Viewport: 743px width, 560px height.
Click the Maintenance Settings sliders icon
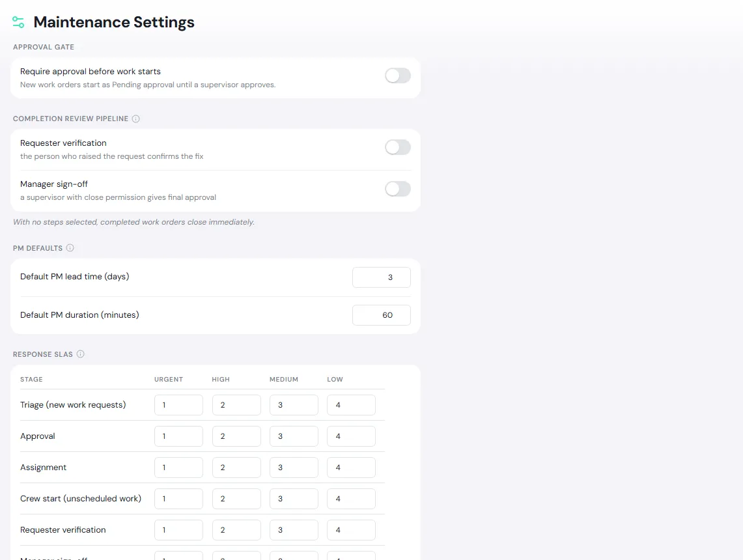(18, 22)
